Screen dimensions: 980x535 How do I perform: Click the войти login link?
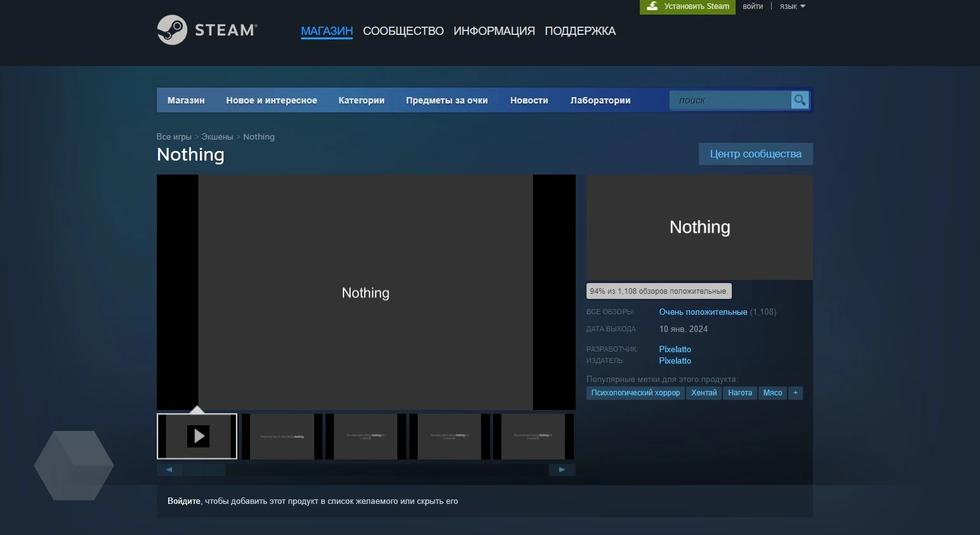[753, 6]
